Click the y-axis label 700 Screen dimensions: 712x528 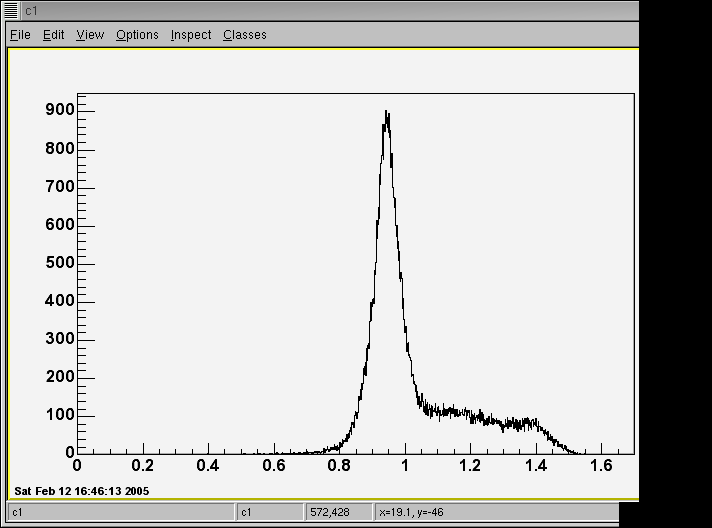pos(60,187)
